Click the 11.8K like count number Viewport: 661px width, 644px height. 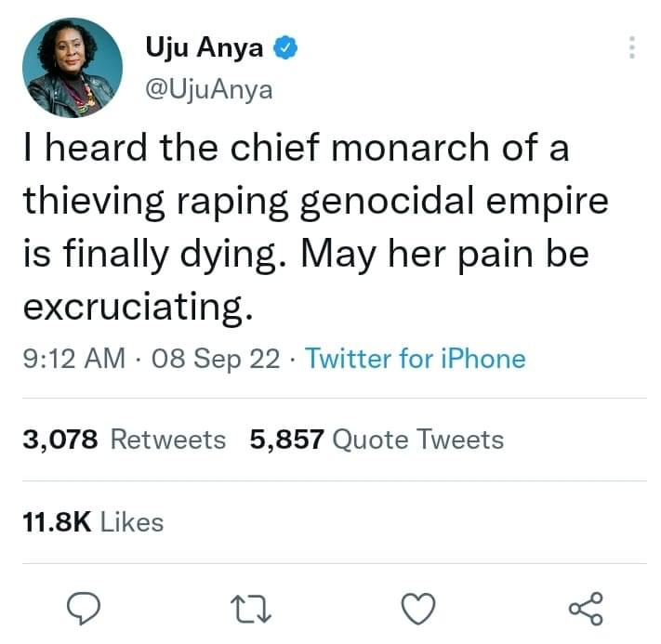(56, 522)
